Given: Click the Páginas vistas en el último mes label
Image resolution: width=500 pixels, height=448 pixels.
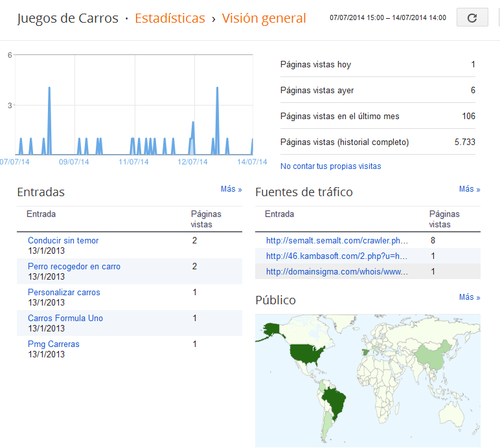Looking at the screenshot, I should tap(339, 116).
